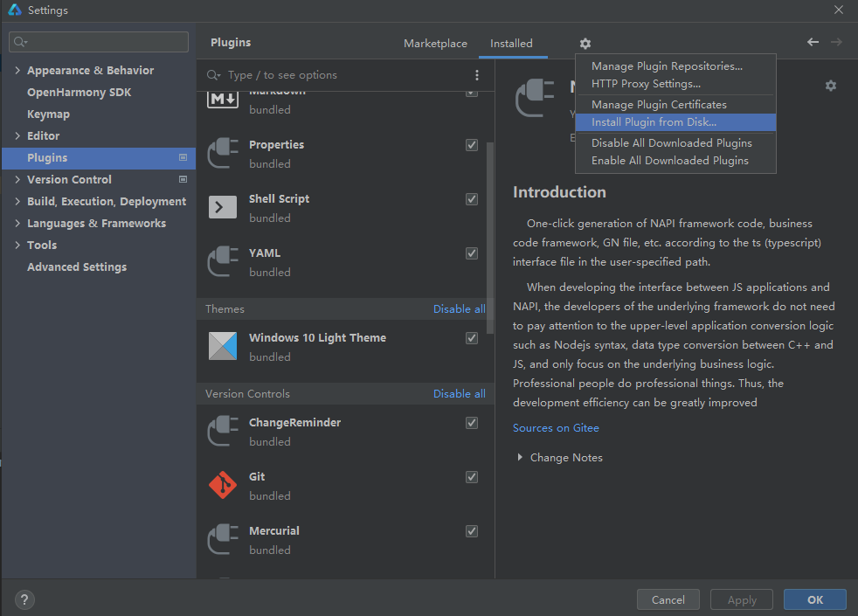Click the Shell Script plugin icon

[223, 207]
